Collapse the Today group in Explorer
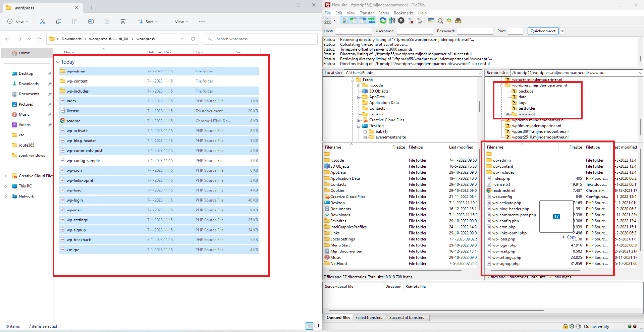The width and height of the screenshot is (644, 332). (x=58, y=62)
